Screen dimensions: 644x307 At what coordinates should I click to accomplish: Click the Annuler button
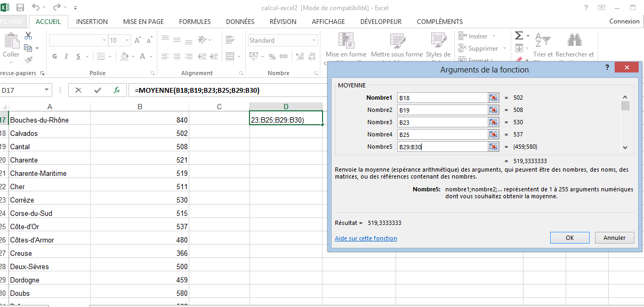pos(614,238)
